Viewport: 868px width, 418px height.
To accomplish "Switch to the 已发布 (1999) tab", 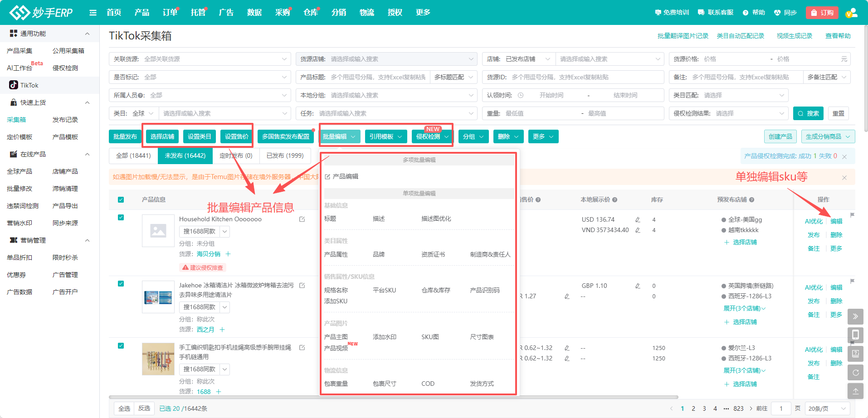I will pos(285,156).
